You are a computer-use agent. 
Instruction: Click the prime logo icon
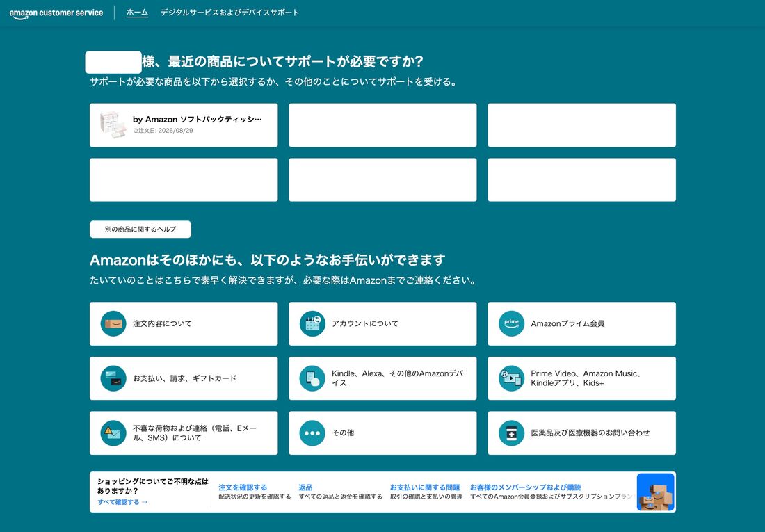click(511, 323)
